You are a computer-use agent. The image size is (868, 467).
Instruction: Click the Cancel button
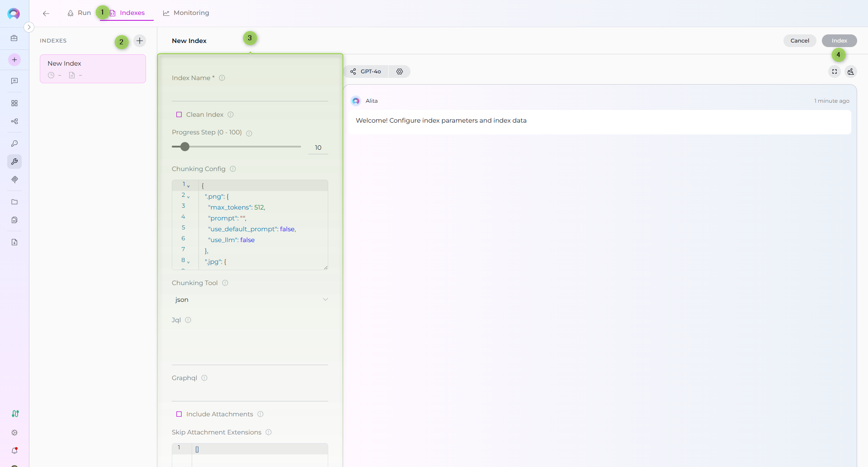click(x=799, y=41)
